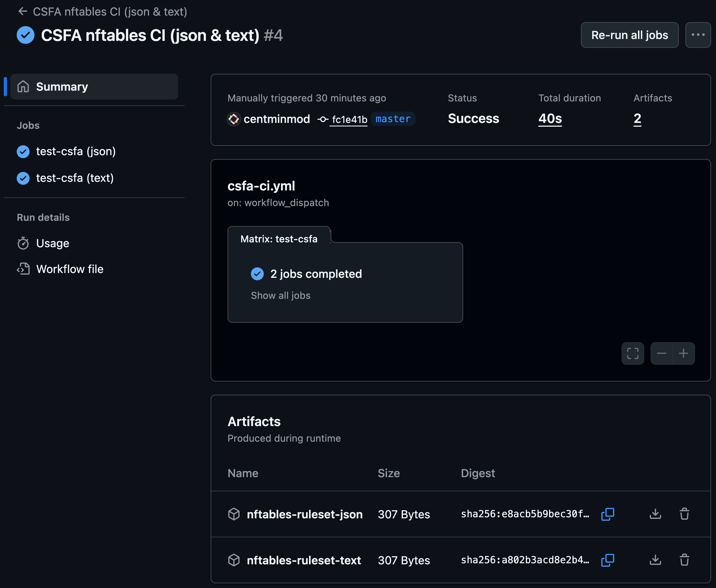Viewport: 716px width, 588px height.
Task: Click the centminmod avatar icon
Action: (x=233, y=119)
